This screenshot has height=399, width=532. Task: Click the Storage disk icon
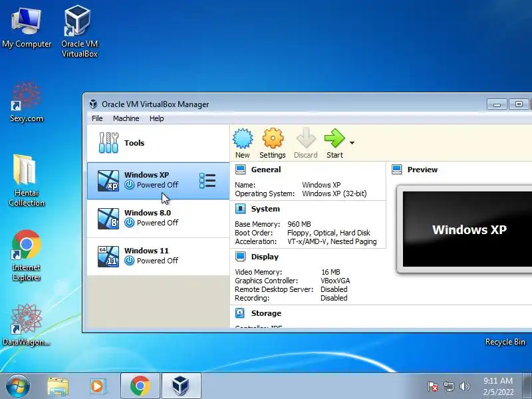coord(240,313)
